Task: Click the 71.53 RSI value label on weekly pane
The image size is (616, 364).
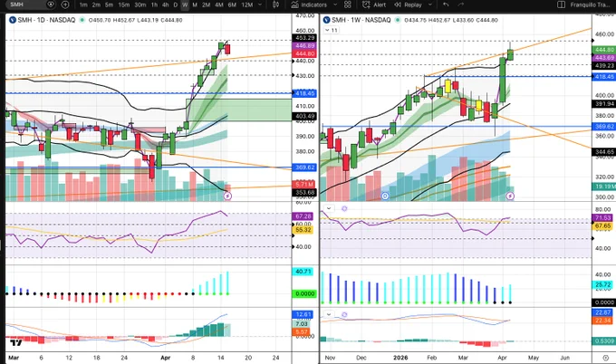Action: (x=603, y=217)
